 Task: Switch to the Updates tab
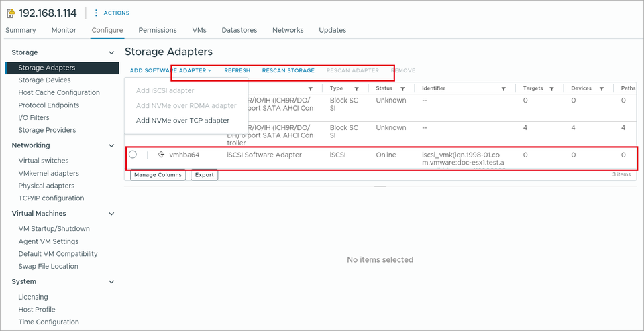tap(332, 30)
